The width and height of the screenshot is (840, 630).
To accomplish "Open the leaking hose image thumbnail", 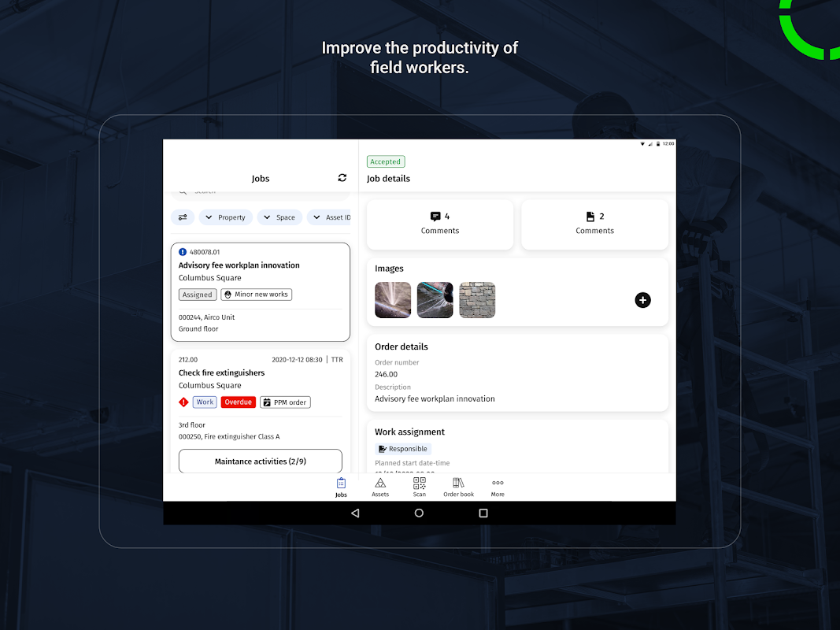I will [435, 300].
